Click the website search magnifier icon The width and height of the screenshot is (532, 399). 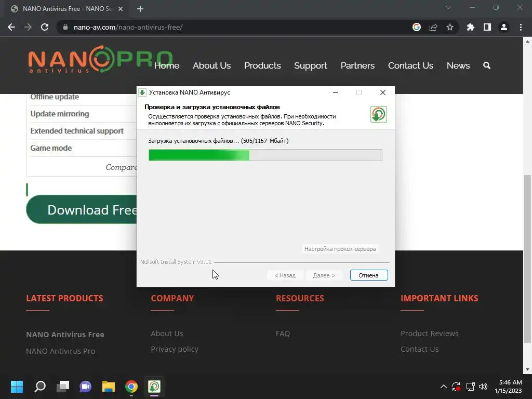[486, 65]
